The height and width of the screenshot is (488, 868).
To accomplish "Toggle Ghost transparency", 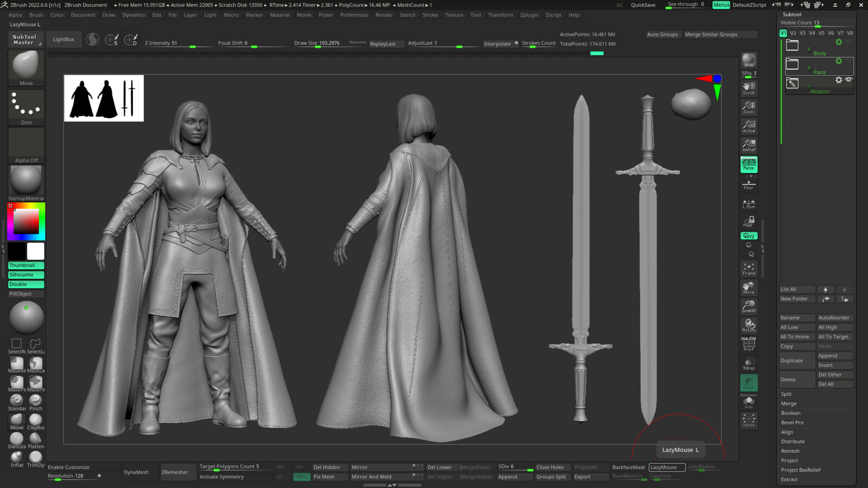I will click(x=749, y=382).
